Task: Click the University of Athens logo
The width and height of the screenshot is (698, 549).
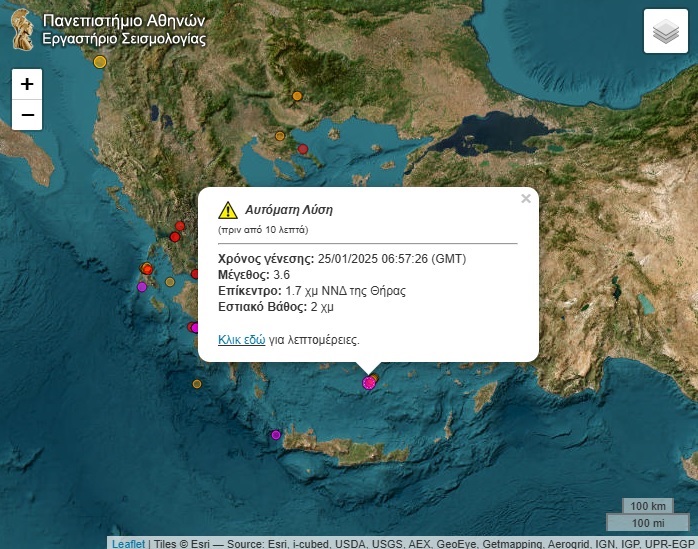Action: pyautogui.click(x=21, y=29)
